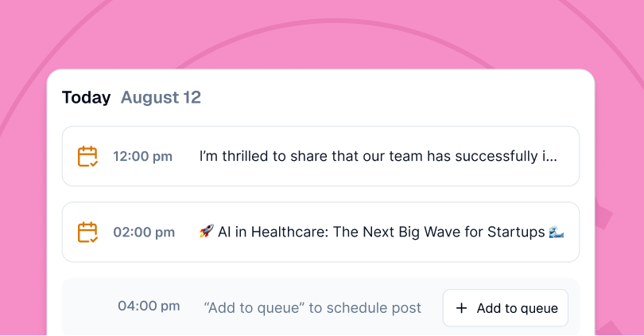Click the plus icon in Add to queue

point(461,308)
